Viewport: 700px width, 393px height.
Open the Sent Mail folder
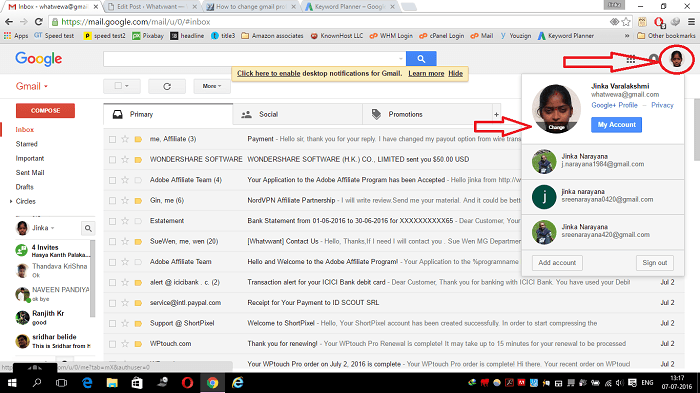click(x=30, y=173)
